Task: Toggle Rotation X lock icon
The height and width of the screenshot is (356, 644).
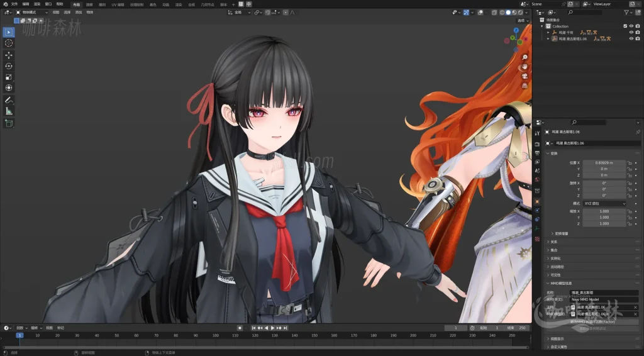Action: pyautogui.click(x=630, y=183)
